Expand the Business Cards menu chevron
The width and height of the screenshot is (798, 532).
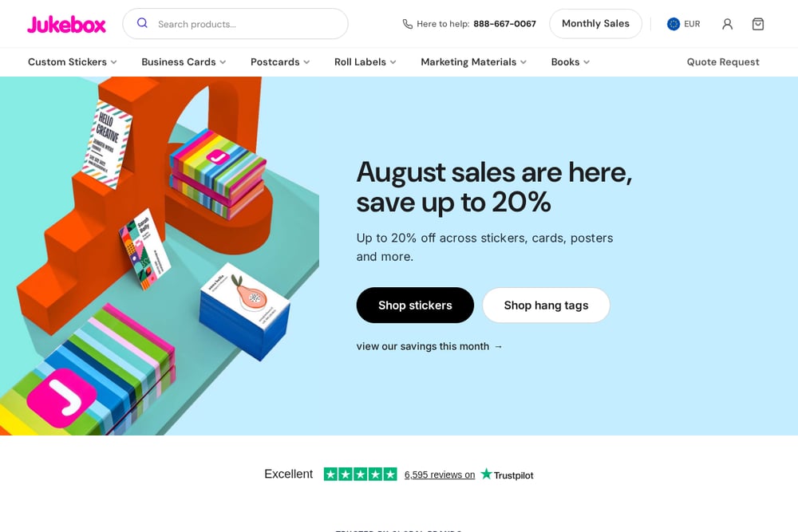(223, 62)
